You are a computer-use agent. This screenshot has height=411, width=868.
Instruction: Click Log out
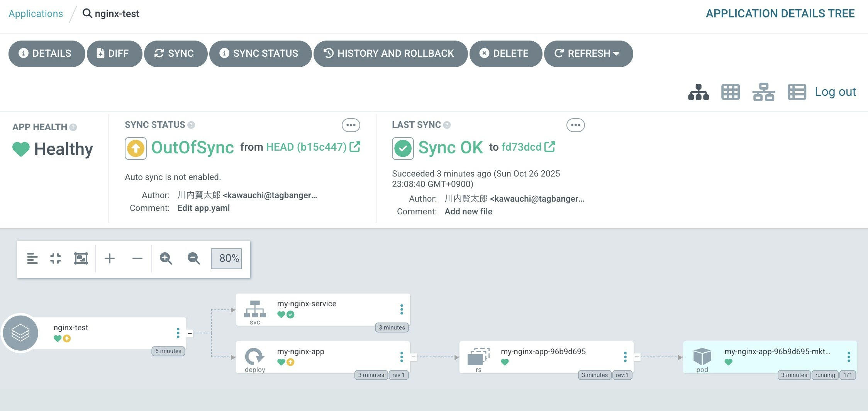tap(835, 92)
